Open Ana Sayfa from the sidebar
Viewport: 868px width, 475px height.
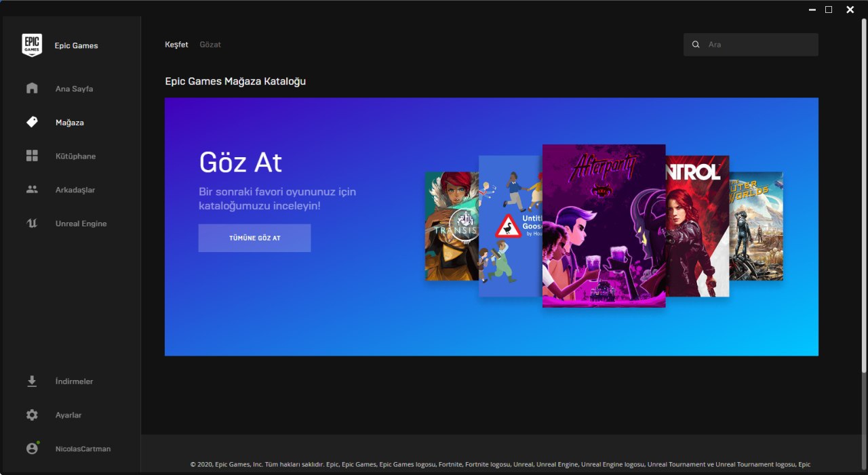click(74, 89)
